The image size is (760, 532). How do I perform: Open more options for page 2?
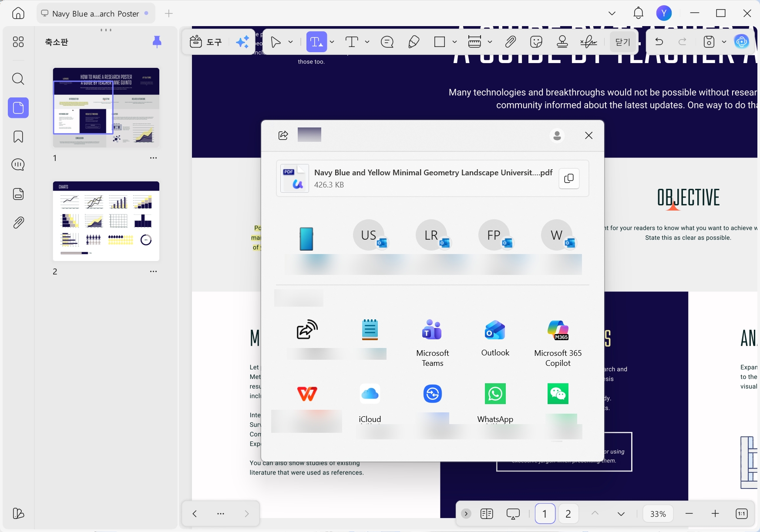pos(153,271)
